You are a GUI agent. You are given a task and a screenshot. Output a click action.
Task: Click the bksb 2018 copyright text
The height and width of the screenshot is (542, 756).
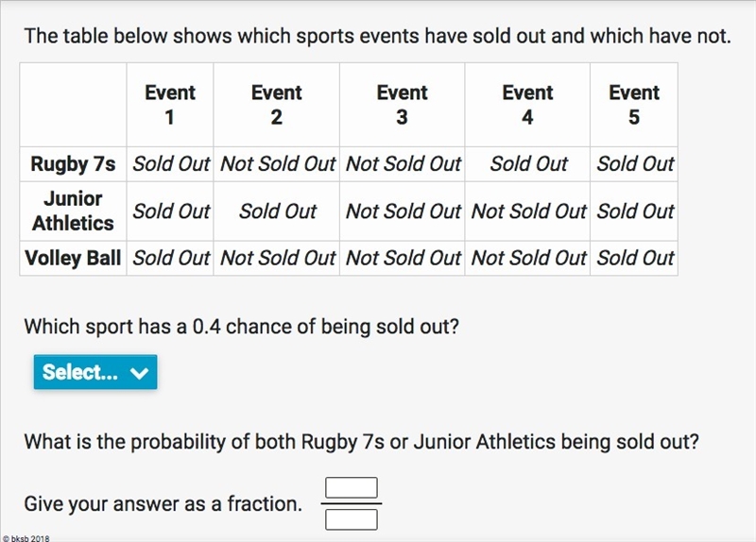[26, 538]
